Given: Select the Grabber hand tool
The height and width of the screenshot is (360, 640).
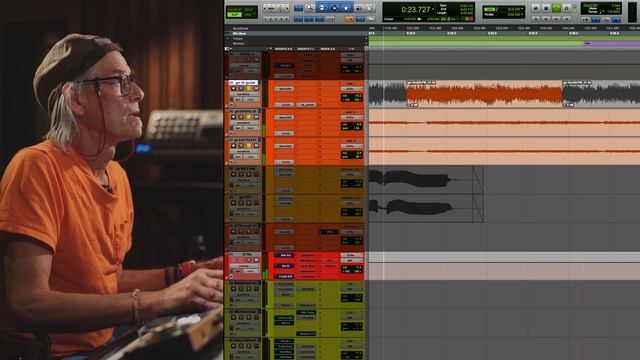Looking at the screenshot, I should (346, 8).
